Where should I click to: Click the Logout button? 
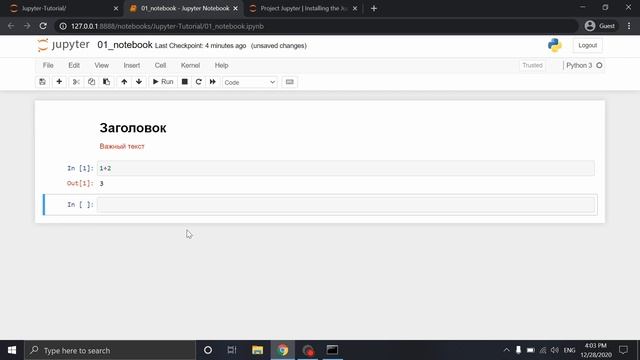click(x=587, y=45)
